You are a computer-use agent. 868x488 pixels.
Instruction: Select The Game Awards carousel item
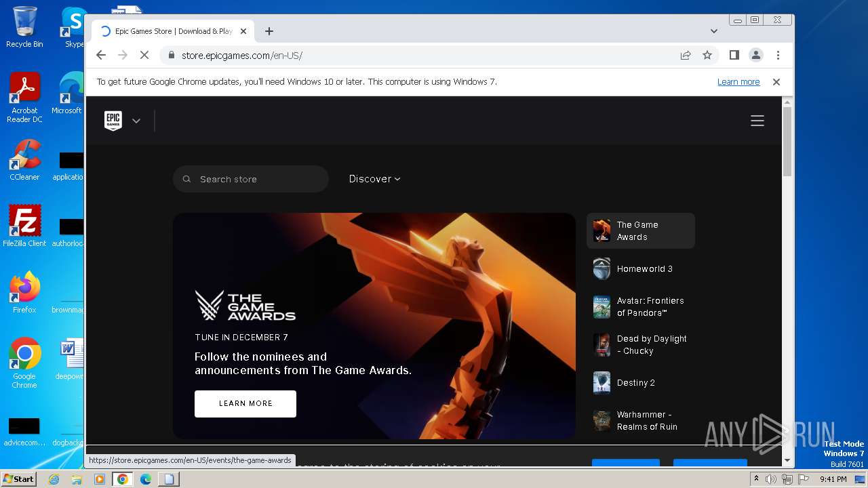(641, 230)
